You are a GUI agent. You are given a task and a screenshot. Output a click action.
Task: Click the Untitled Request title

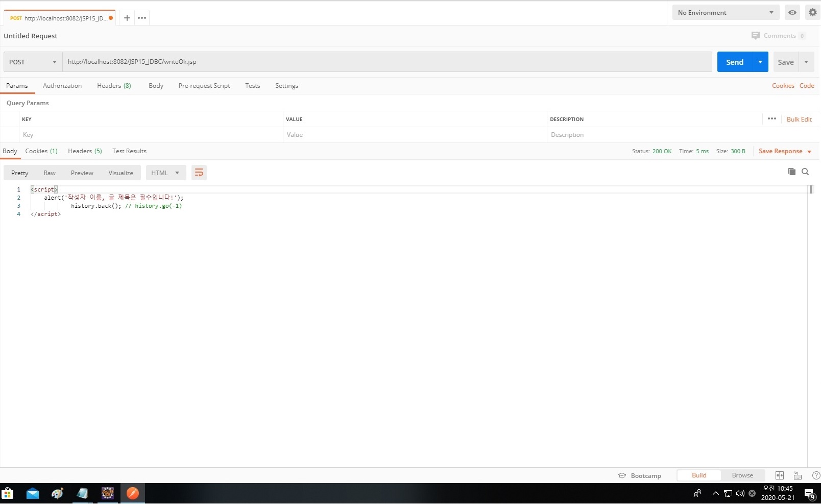tap(31, 36)
